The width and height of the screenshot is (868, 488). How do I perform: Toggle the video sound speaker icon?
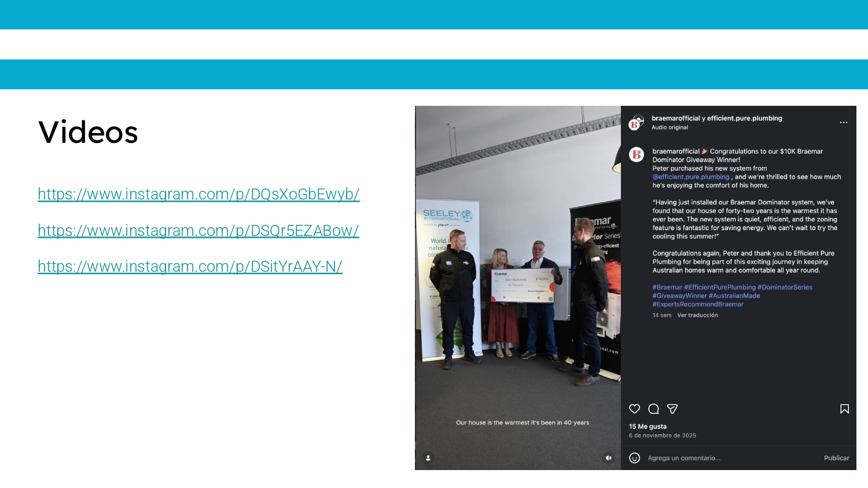608,458
